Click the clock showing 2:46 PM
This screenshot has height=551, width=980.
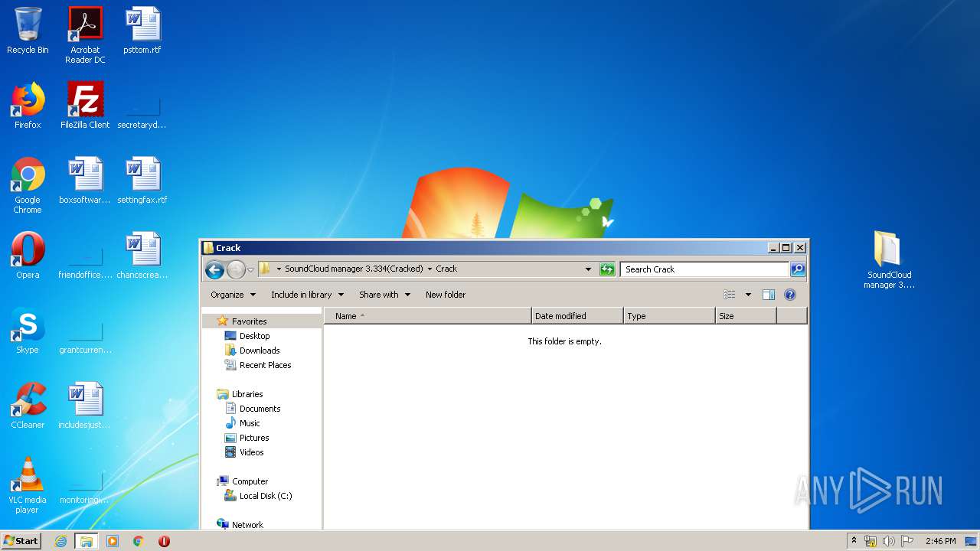pos(940,541)
